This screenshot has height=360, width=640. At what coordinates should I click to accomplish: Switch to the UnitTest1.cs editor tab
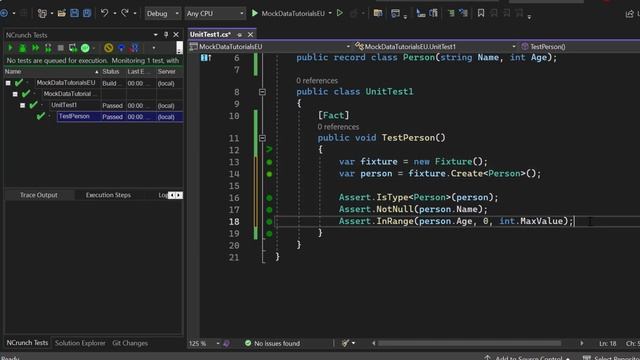(x=211, y=35)
